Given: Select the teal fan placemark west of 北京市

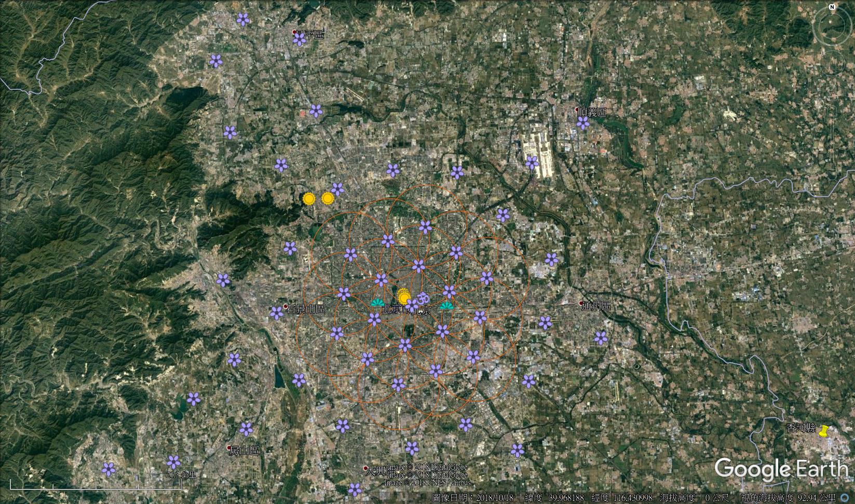Looking at the screenshot, I should (x=377, y=302).
